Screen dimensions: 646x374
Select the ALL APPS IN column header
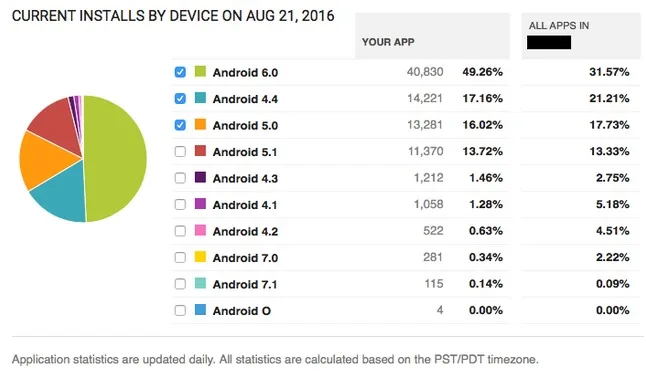click(x=581, y=36)
